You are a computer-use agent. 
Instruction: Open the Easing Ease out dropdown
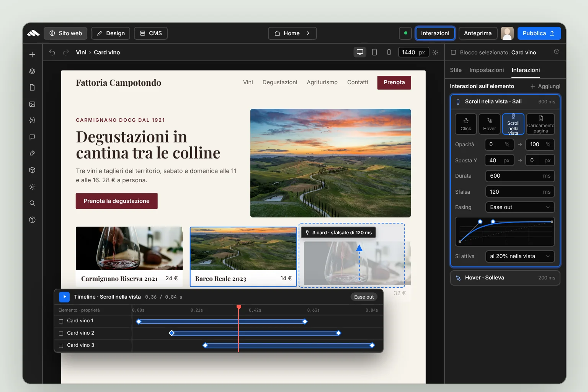[520, 207]
